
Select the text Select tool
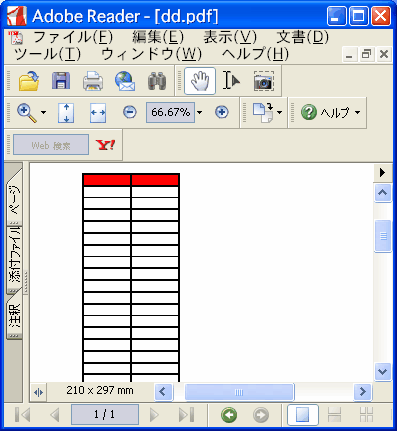click(x=231, y=81)
